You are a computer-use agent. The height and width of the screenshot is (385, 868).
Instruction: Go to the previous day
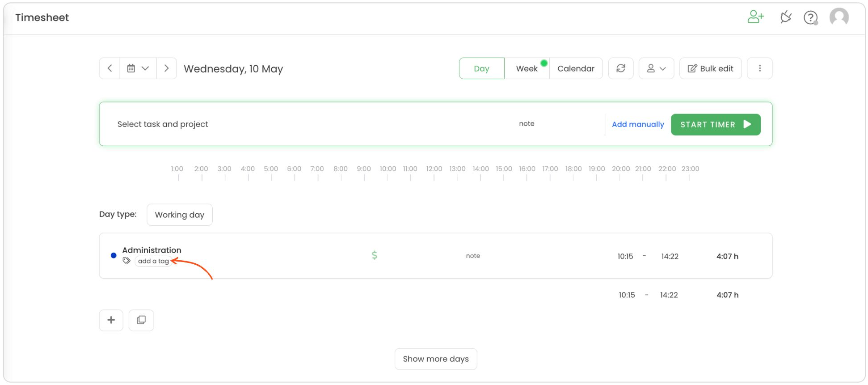[x=110, y=68]
